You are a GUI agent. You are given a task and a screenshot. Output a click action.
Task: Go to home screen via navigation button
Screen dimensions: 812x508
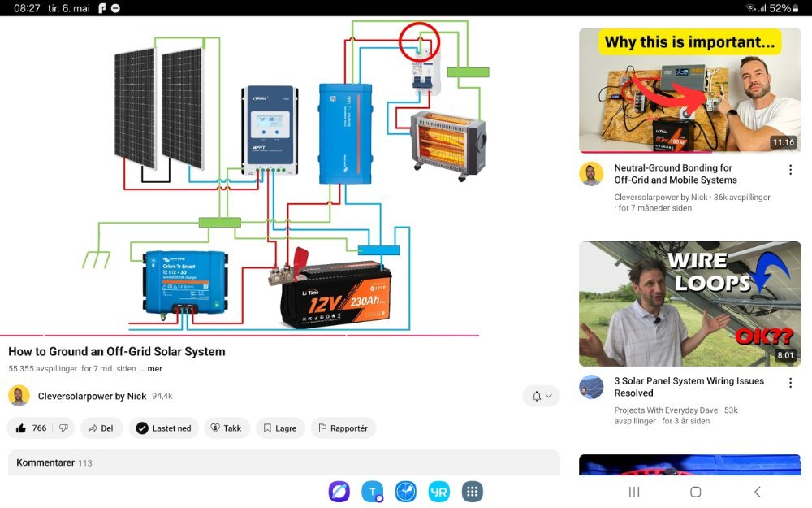tap(696, 492)
